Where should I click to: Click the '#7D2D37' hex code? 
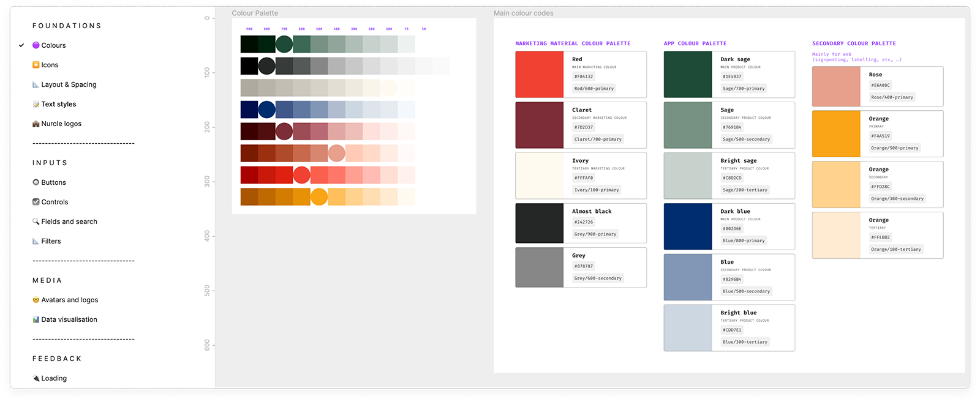click(x=584, y=127)
